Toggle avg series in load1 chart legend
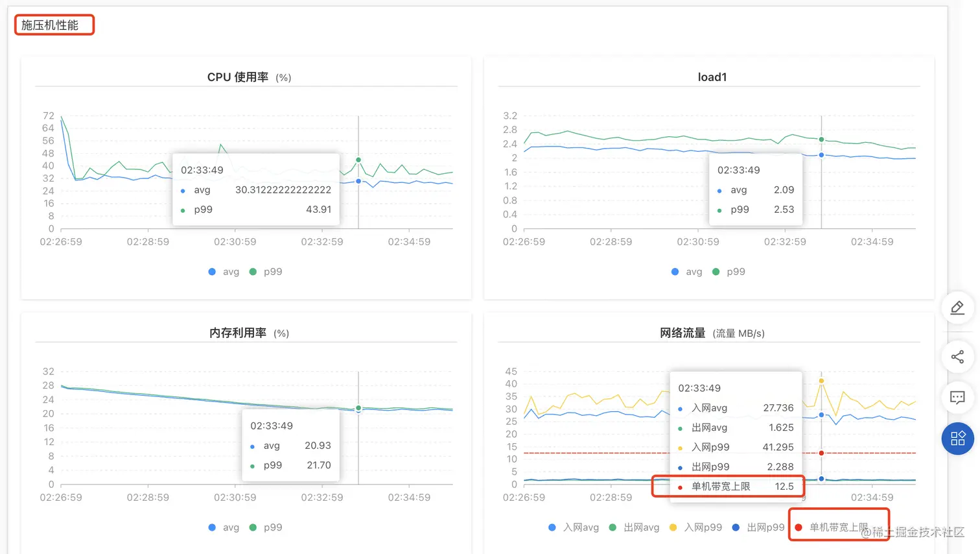This screenshot has width=980, height=554. pyautogui.click(x=686, y=272)
